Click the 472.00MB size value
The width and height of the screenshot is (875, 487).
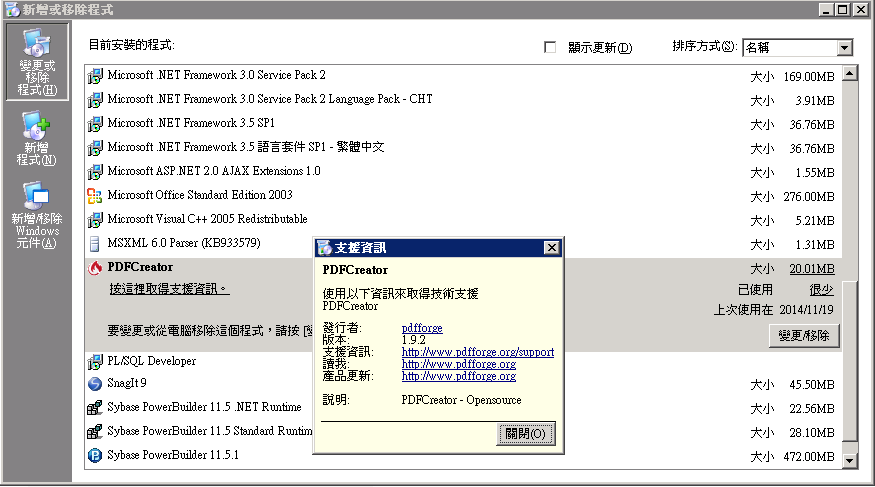click(x=809, y=457)
